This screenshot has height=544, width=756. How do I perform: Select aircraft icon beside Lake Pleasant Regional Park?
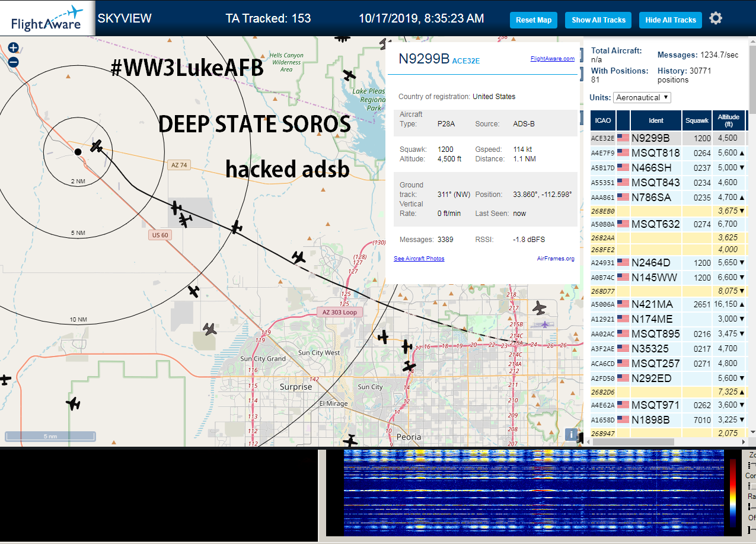(x=350, y=75)
